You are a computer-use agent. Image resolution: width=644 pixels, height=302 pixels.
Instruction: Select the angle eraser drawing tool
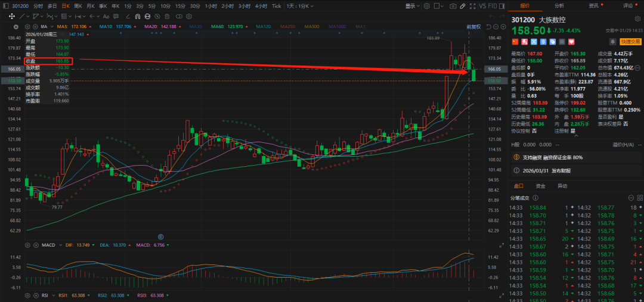coord(128,17)
